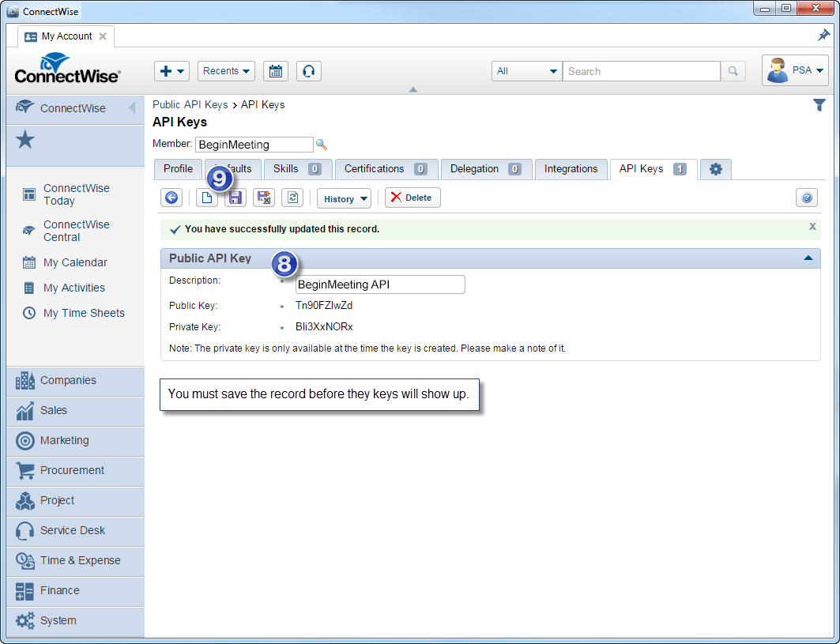Screen dimensions: 840x644
Task: Open the help question mark icon
Action: point(807,198)
